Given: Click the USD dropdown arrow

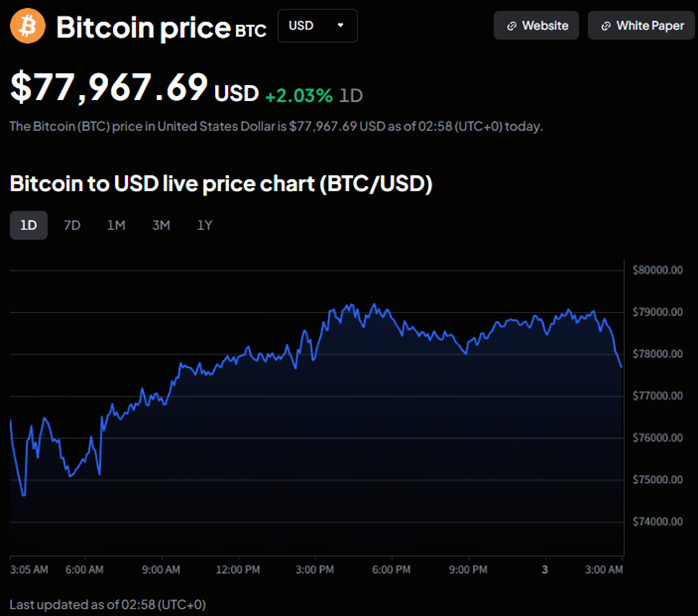Looking at the screenshot, I should tap(341, 26).
